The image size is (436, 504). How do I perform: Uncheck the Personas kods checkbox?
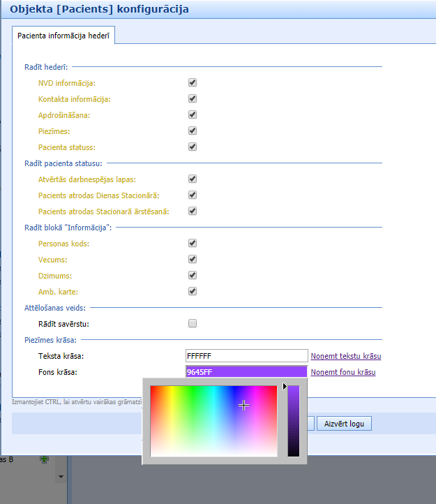coord(193,243)
